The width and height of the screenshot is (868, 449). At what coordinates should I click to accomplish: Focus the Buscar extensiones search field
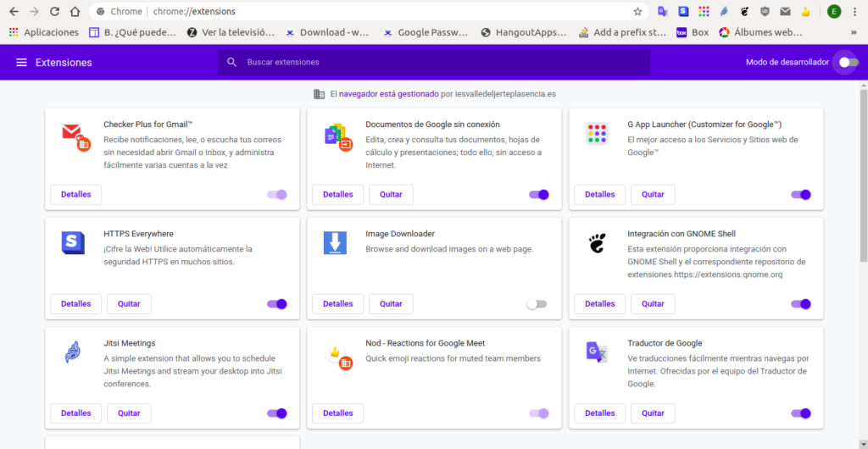click(x=434, y=63)
